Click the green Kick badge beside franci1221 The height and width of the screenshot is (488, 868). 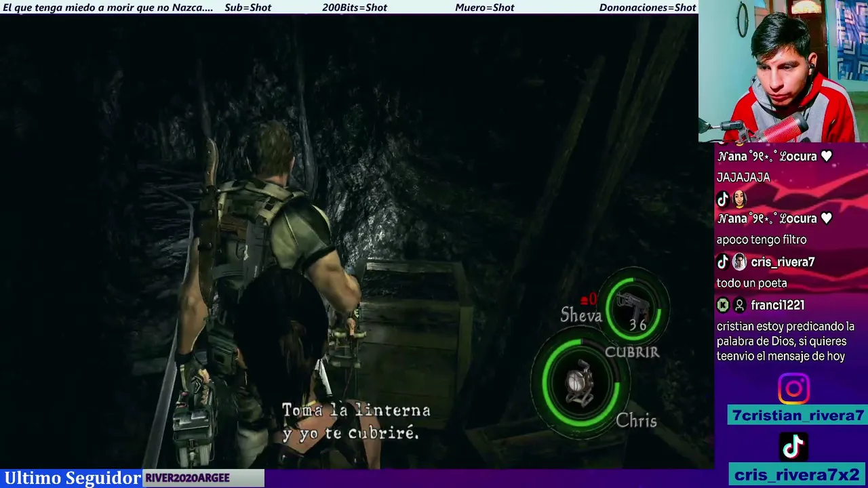point(723,305)
